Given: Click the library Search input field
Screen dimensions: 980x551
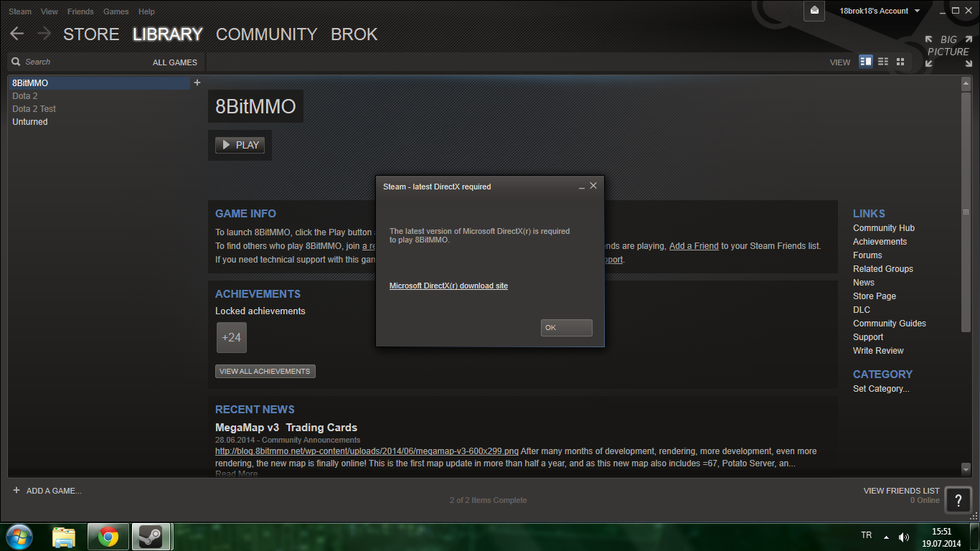Looking at the screenshot, I should [79, 62].
